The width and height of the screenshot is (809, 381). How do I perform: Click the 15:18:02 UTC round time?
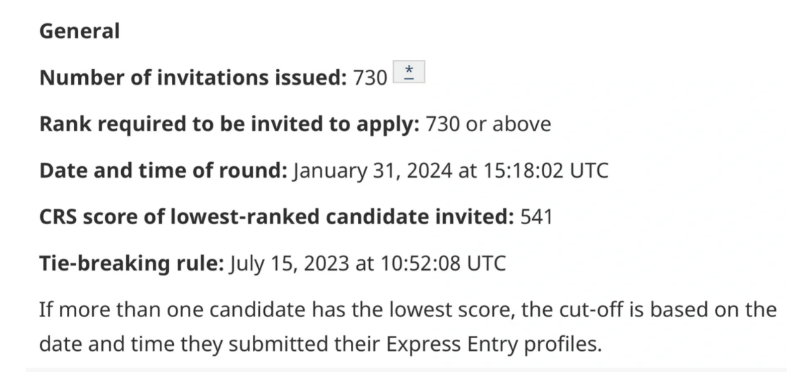[545, 171]
